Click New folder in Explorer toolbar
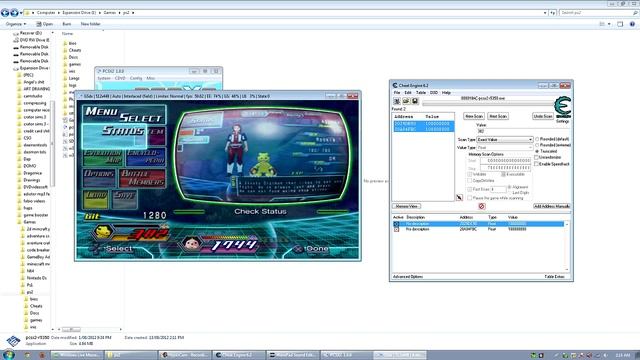This screenshot has width=640, height=360. click(x=90, y=24)
